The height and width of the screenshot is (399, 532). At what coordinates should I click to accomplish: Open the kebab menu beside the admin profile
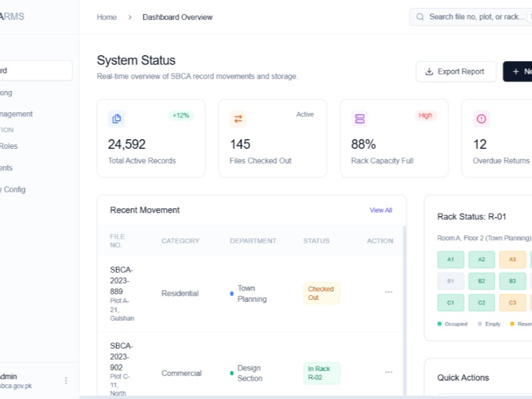tap(66, 380)
